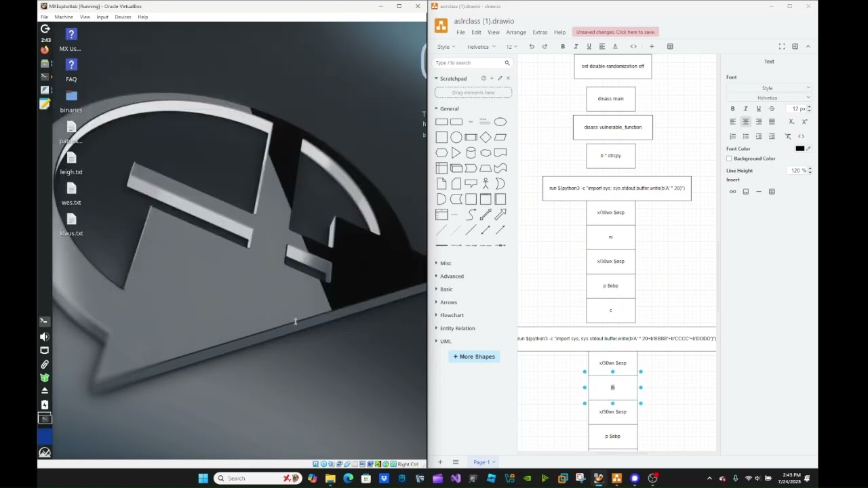Edit the Scratchpad with pencil icon
The image size is (868, 488).
(x=500, y=79)
